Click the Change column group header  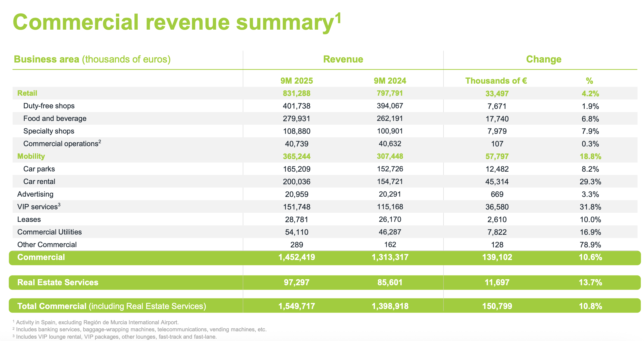pyautogui.click(x=543, y=59)
